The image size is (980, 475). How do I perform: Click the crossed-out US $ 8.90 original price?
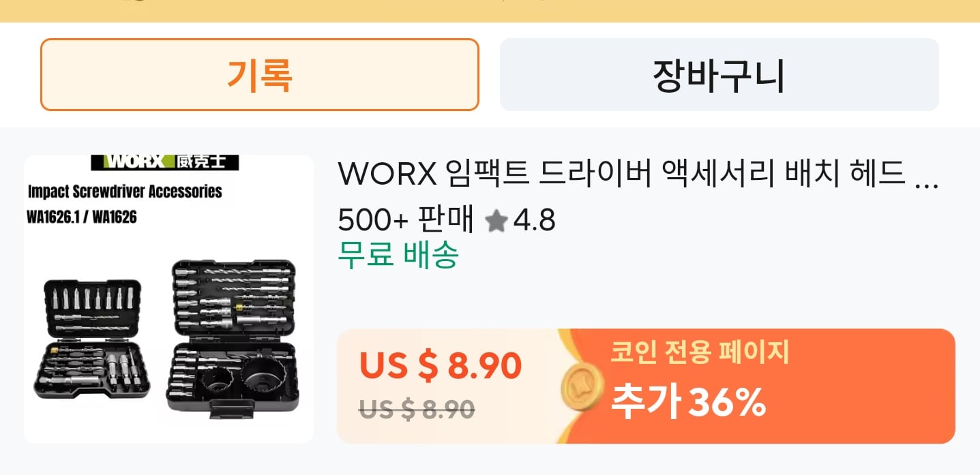tap(417, 409)
